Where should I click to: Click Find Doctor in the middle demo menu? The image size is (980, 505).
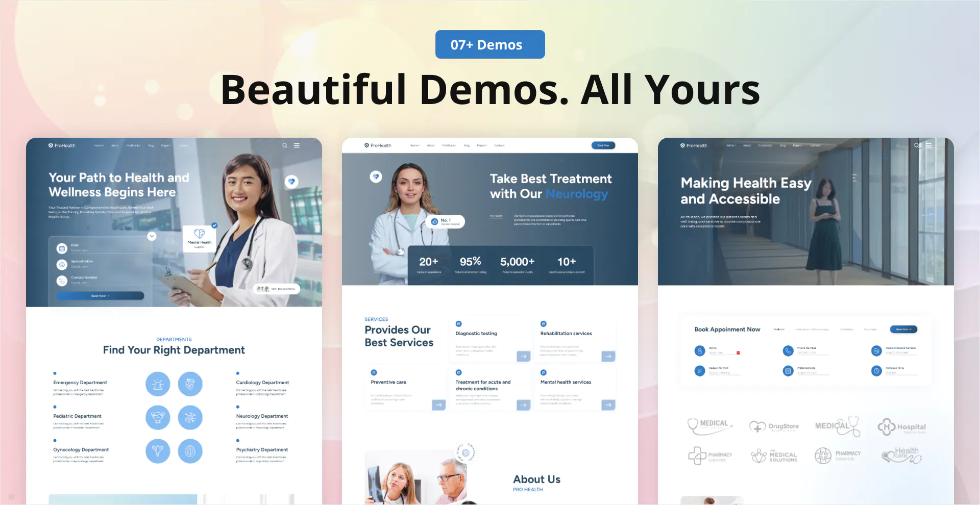(x=449, y=145)
